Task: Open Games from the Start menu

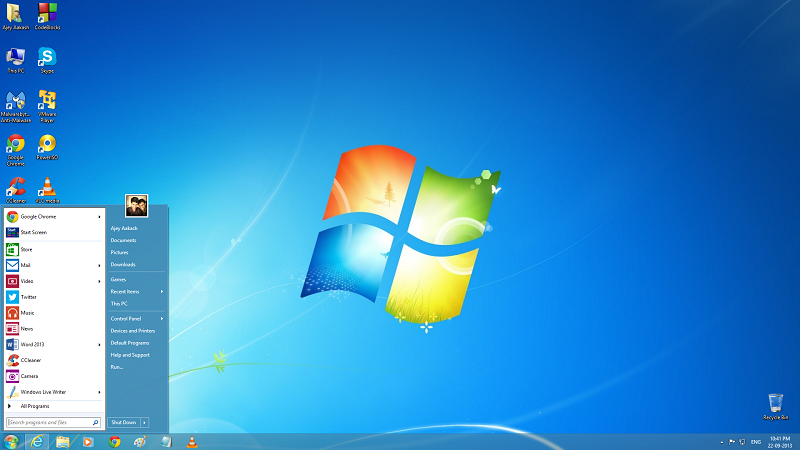Action: 118,280
